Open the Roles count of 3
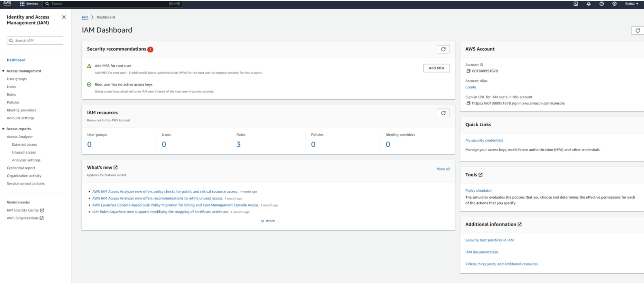644x283 pixels. 239,144
